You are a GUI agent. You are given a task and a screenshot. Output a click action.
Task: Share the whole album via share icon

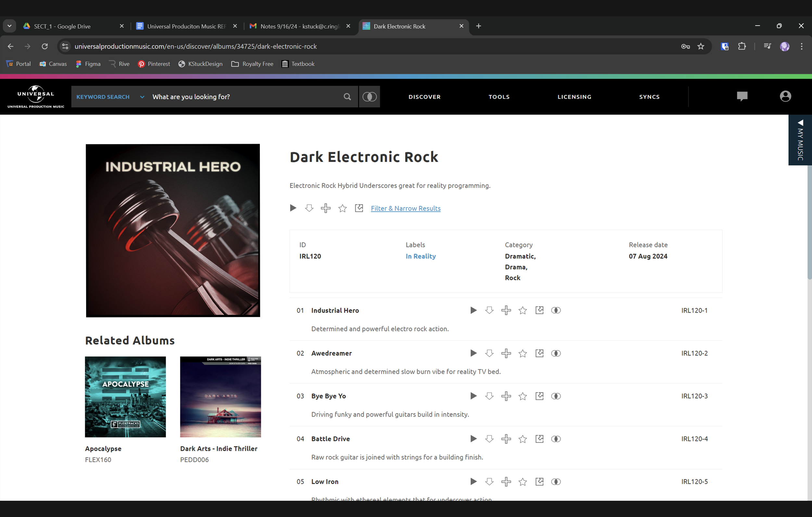[359, 208]
